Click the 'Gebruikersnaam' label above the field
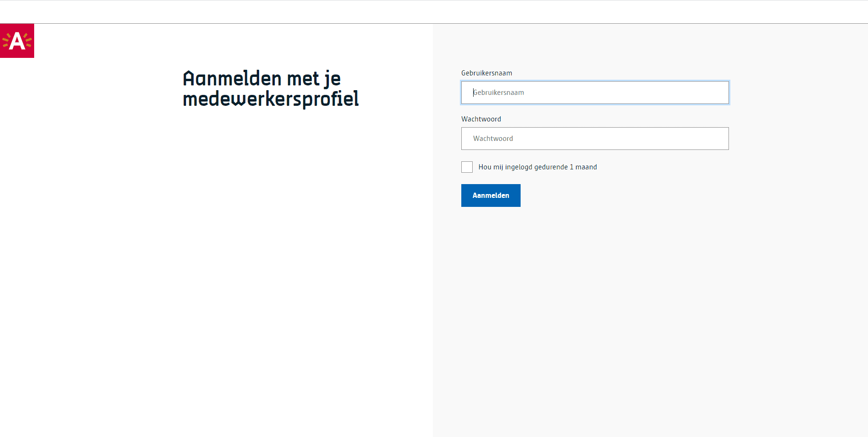868x437 pixels. point(486,73)
